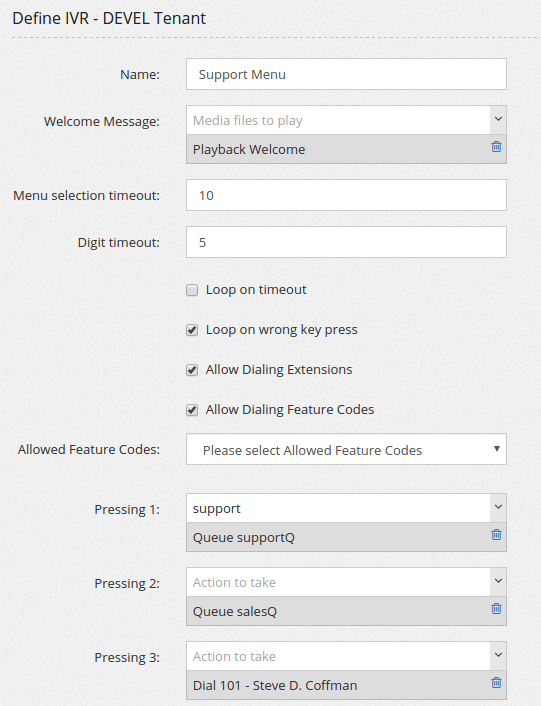Click the Pressing 1 field with support text
The image size is (541, 706).
pos(338,508)
